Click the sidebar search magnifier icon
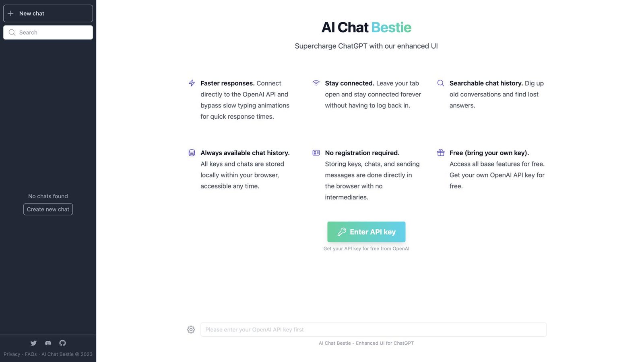 [12, 33]
